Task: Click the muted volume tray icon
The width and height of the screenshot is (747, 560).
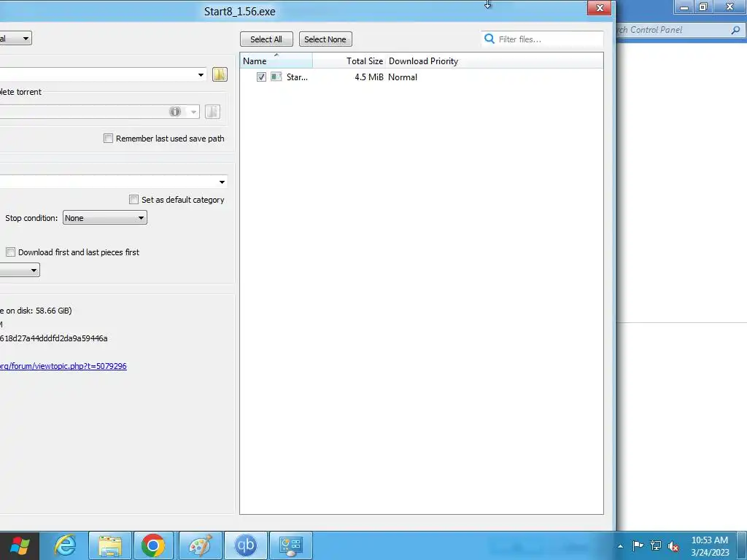Action: pyautogui.click(x=673, y=546)
